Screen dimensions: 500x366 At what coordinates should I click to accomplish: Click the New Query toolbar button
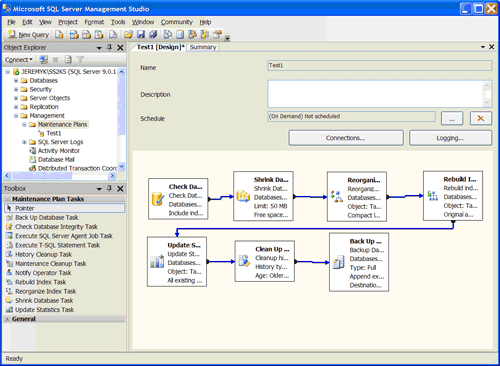tap(28, 34)
